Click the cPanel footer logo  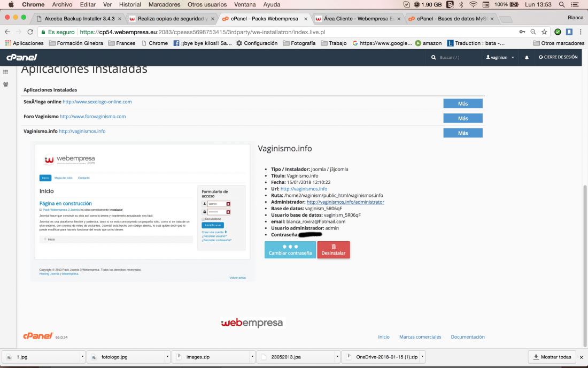(38, 336)
